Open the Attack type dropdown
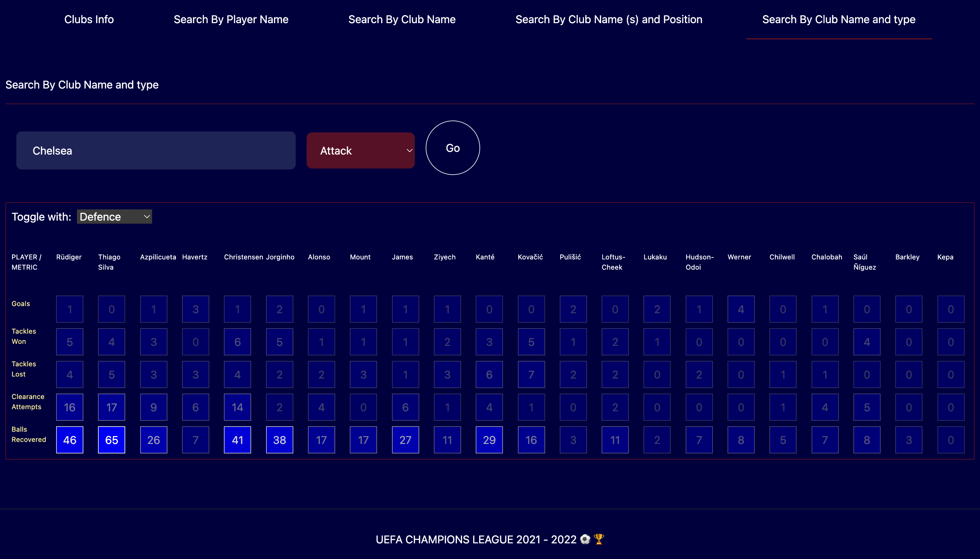Image resolution: width=980 pixels, height=559 pixels. click(x=360, y=150)
